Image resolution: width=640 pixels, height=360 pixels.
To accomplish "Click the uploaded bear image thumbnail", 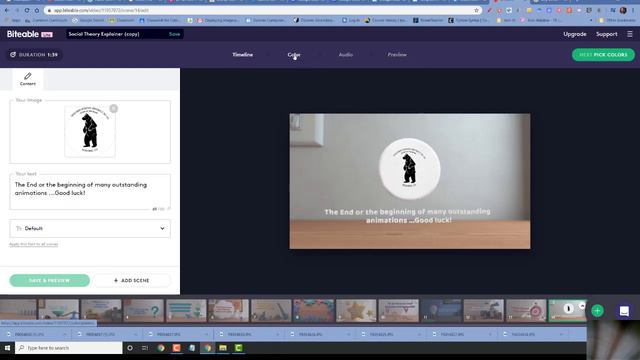I will (90, 131).
